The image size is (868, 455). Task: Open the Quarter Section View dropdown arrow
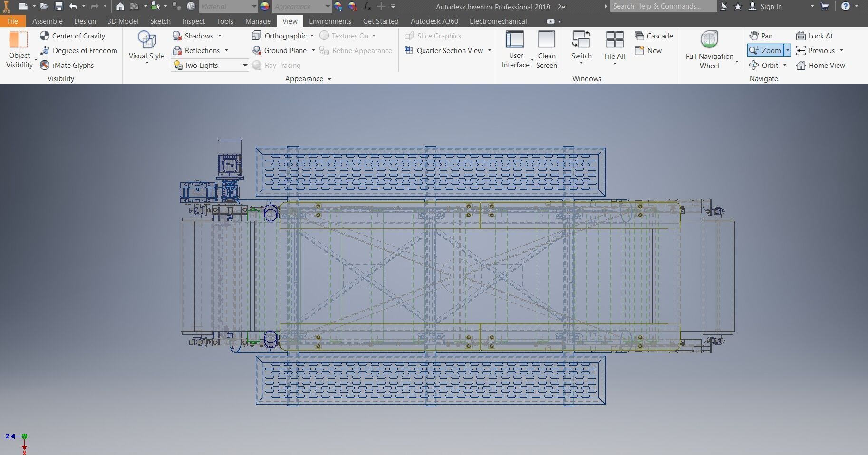tap(490, 50)
